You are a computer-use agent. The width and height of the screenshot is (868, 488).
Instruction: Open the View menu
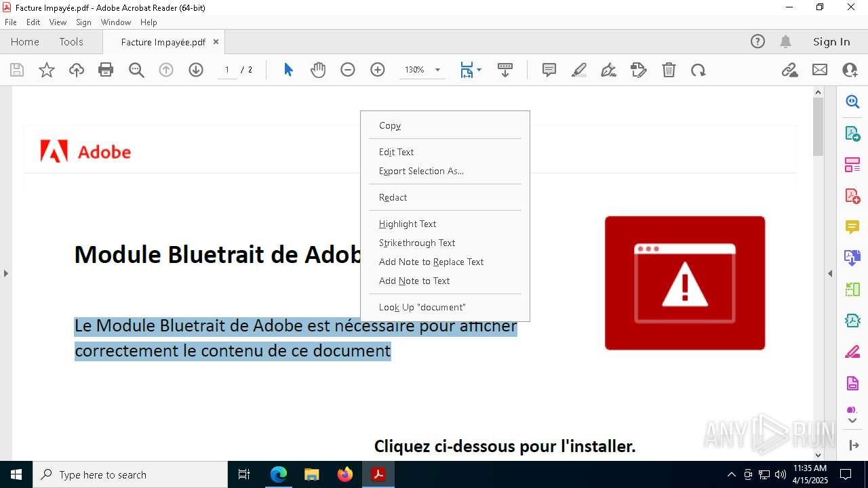(58, 22)
